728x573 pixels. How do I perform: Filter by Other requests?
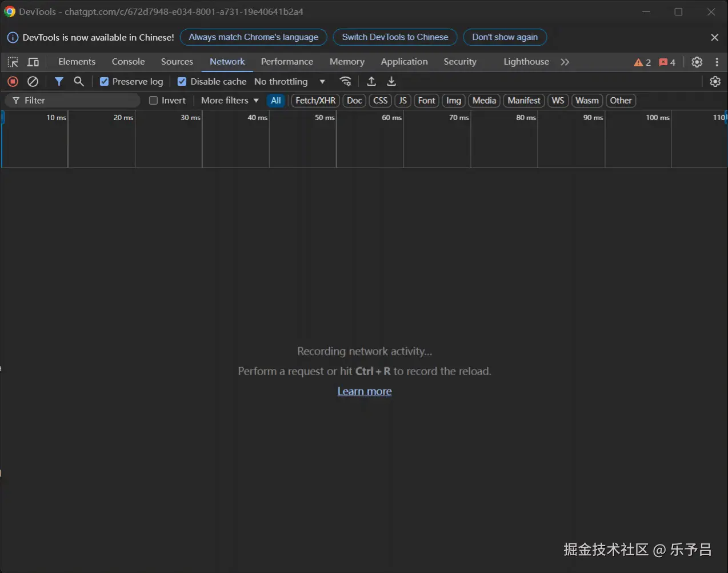(x=621, y=100)
